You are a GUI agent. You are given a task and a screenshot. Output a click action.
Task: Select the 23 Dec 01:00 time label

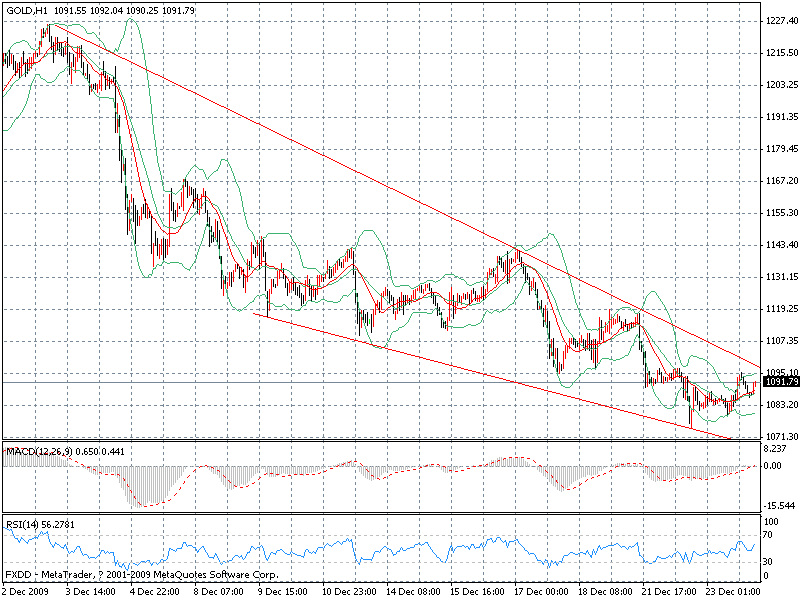click(x=733, y=592)
